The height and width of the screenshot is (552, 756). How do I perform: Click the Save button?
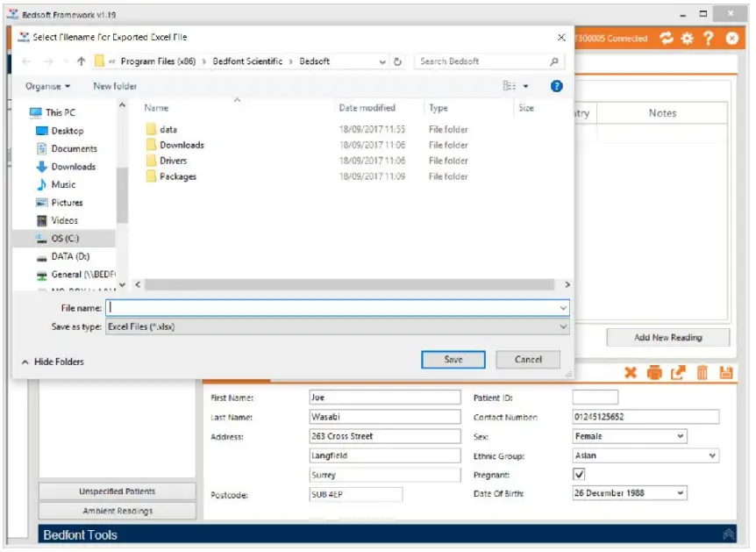(x=453, y=360)
